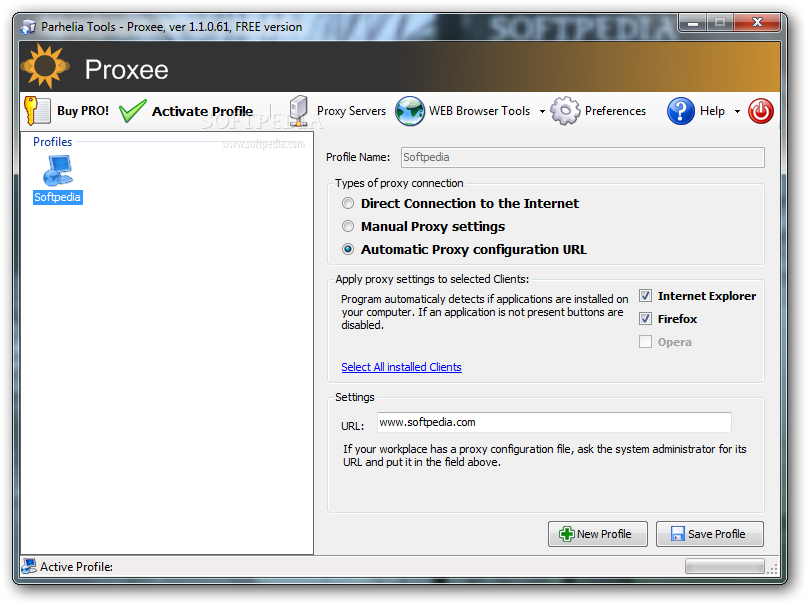The image size is (808, 605).
Task: Click the Save Profile button
Action: click(x=710, y=534)
